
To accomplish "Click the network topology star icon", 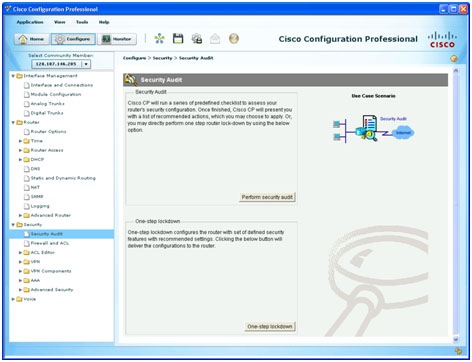I will click(x=159, y=39).
